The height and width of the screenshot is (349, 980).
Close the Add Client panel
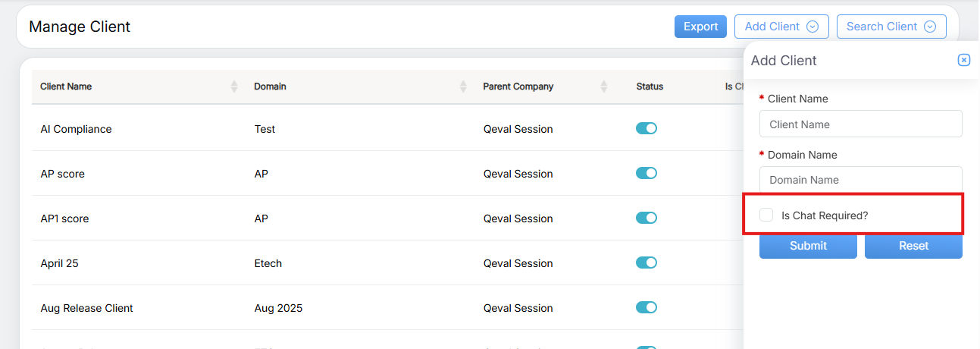[x=963, y=61]
